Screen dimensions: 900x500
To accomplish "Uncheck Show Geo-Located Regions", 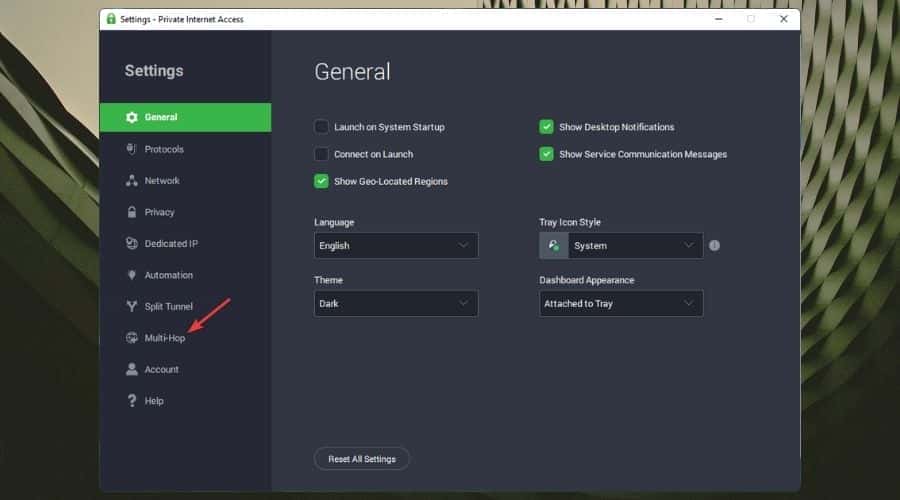I will click(x=321, y=181).
